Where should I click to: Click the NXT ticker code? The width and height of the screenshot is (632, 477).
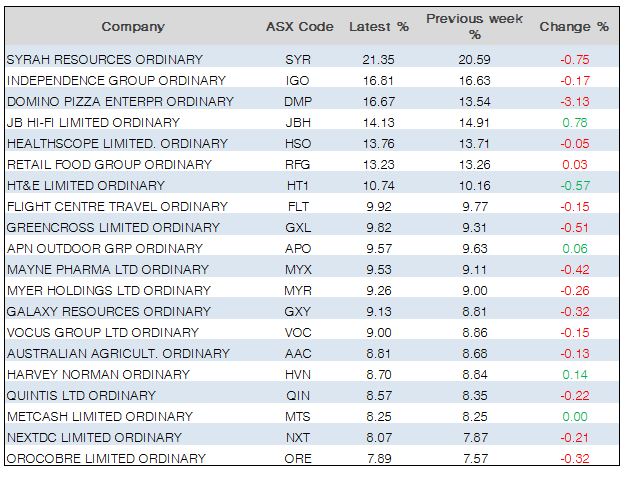click(x=298, y=437)
